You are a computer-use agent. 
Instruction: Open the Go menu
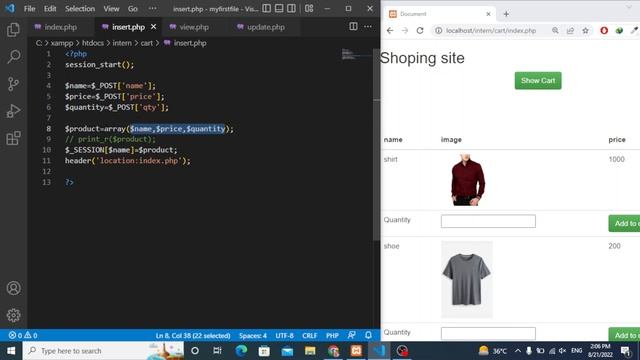[133, 9]
